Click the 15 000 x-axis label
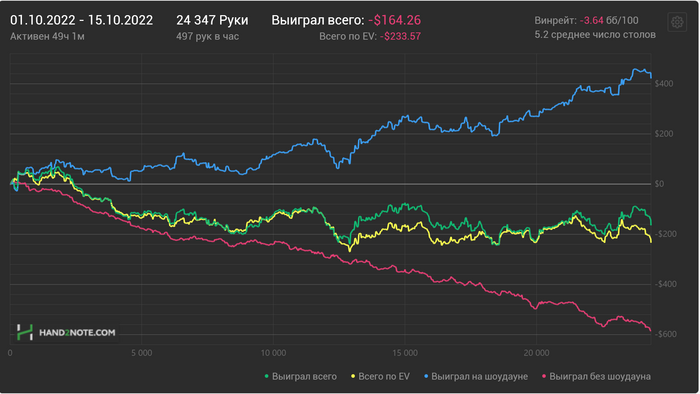 pyautogui.click(x=405, y=353)
